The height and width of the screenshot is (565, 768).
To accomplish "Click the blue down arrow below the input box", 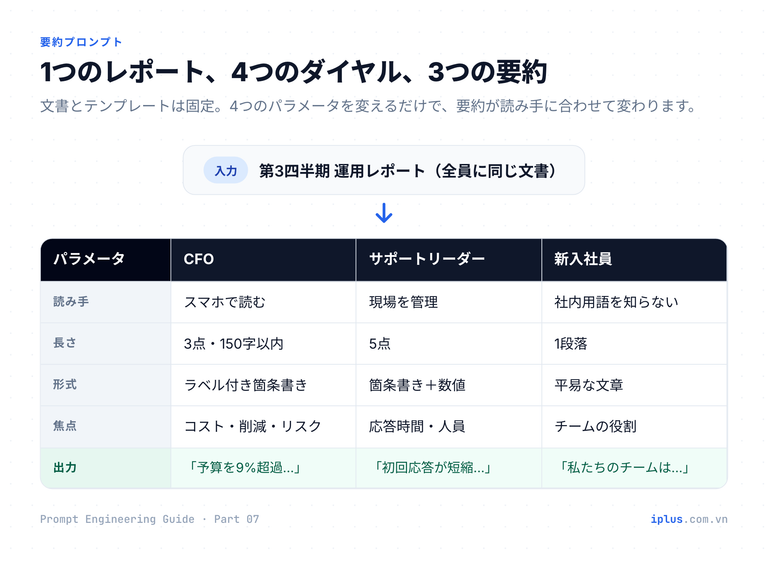I will tap(384, 213).
